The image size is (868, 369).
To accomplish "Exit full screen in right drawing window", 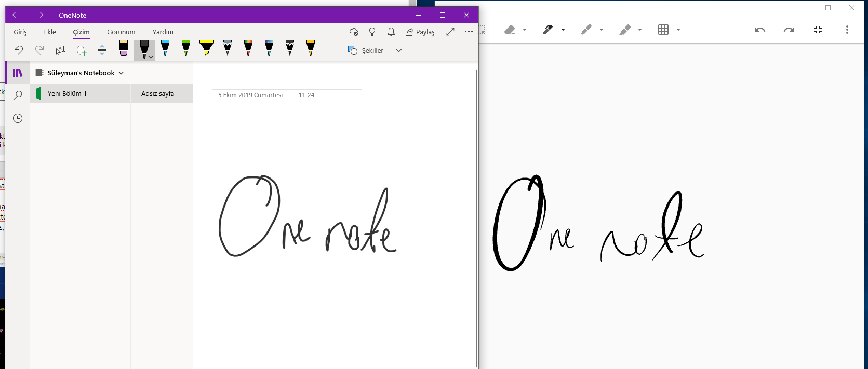I will click(x=818, y=30).
